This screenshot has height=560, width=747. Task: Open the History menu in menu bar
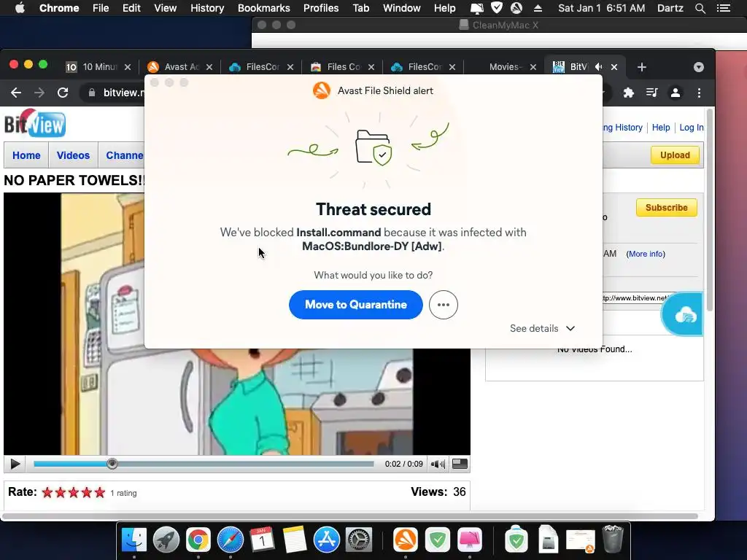[207, 8]
